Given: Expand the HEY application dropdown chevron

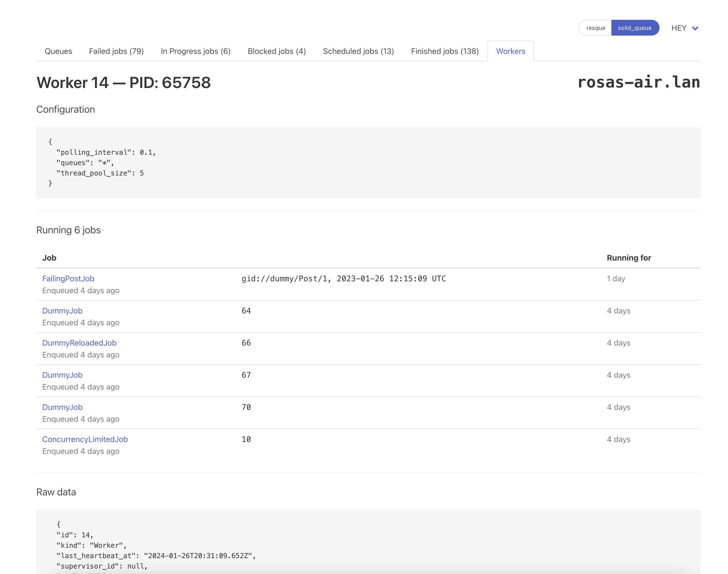Looking at the screenshot, I should (695, 28).
